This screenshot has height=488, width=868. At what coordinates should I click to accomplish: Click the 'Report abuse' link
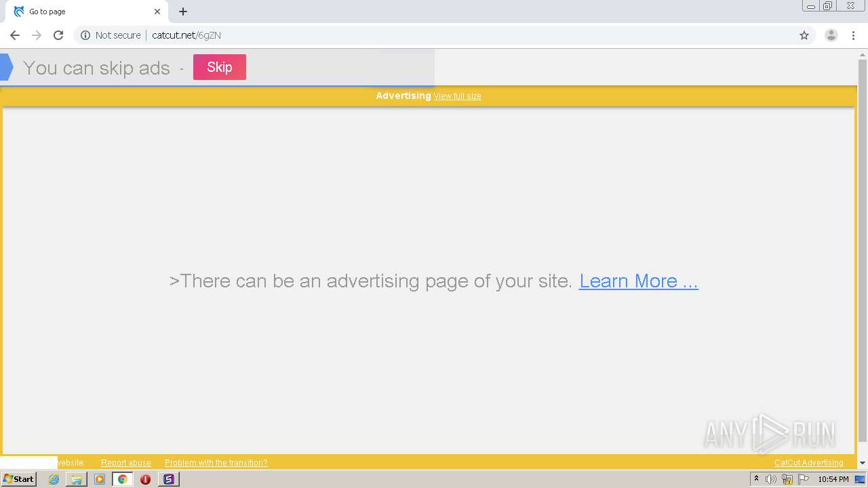click(x=126, y=463)
